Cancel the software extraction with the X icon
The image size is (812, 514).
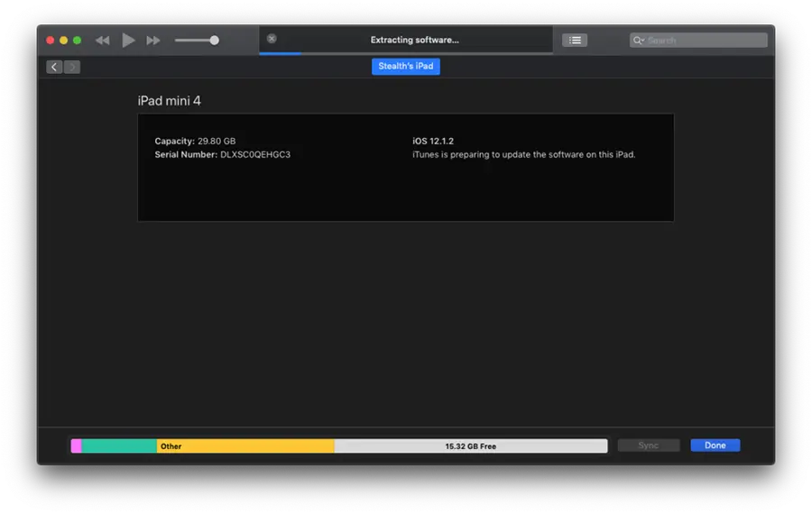pos(272,39)
